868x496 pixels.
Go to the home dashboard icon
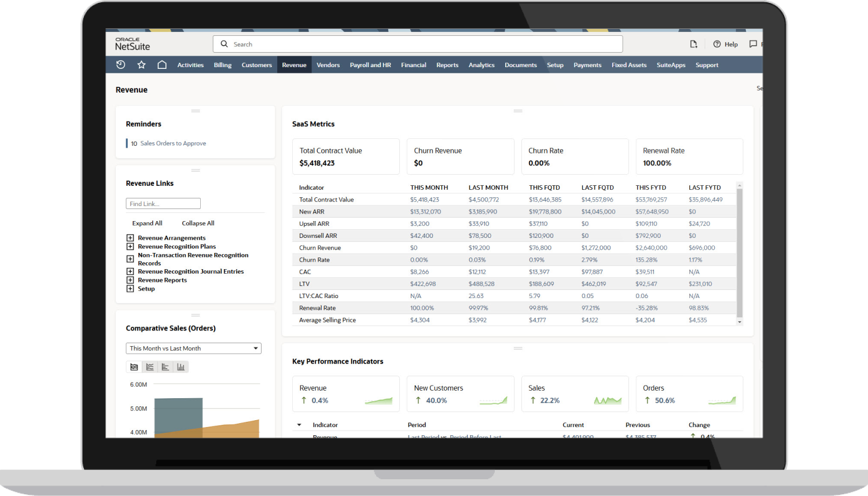coord(162,64)
